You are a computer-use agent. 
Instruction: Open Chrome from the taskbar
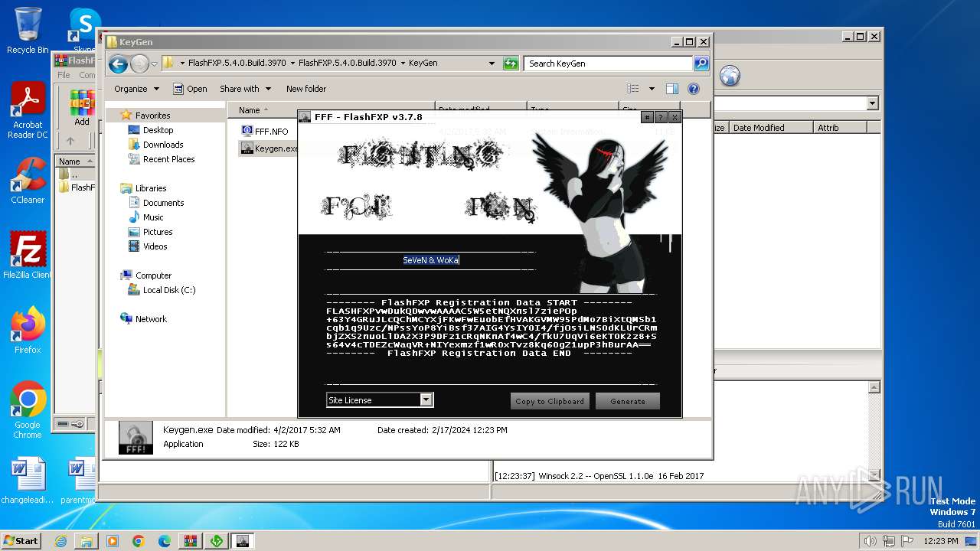[139, 541]
